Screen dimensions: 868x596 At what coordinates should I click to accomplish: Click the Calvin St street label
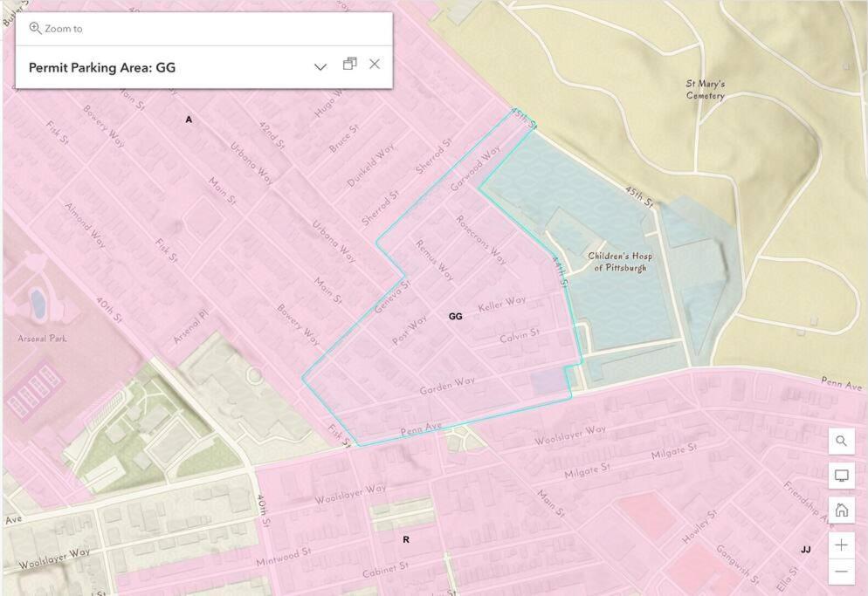(x=520, y=335)
